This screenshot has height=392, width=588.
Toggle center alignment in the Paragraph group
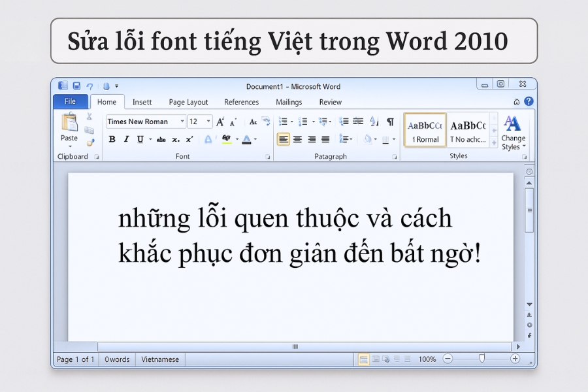click(298, 138)
